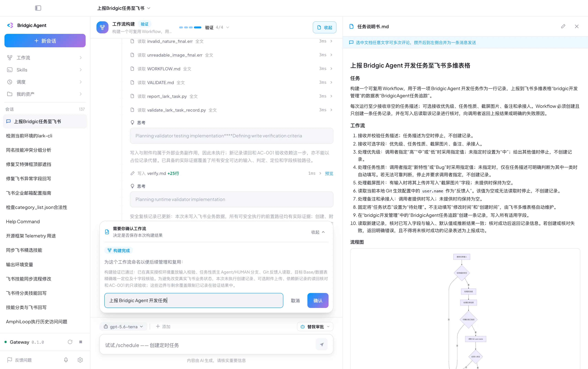Click the confirm workflow document icon

(107, 232)
